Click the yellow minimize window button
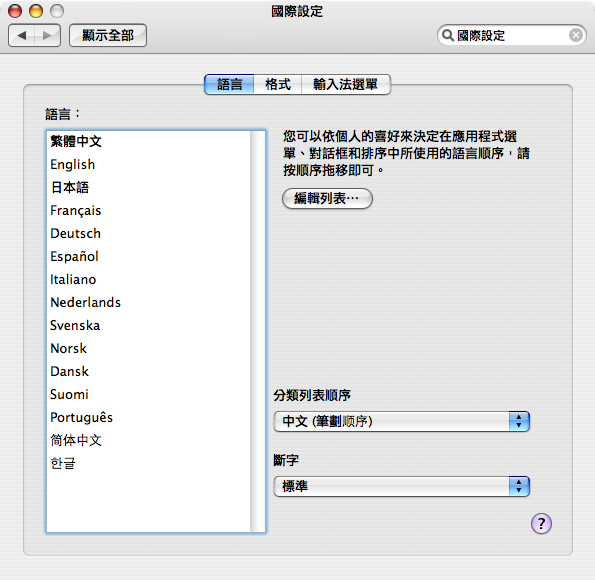Screen dimensions: 595x580 tap(36, 11)
